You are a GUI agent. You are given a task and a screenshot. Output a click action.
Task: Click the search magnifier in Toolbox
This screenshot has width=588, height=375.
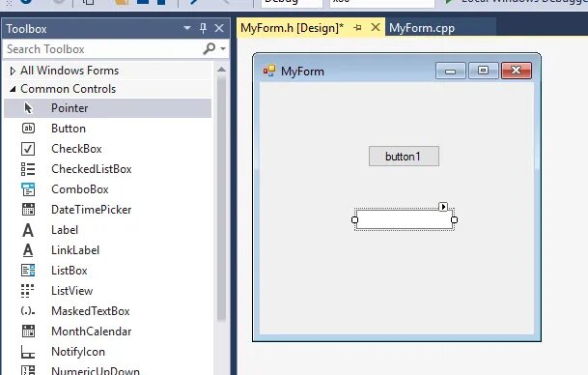pyautogui.click(x=209, y=48)
